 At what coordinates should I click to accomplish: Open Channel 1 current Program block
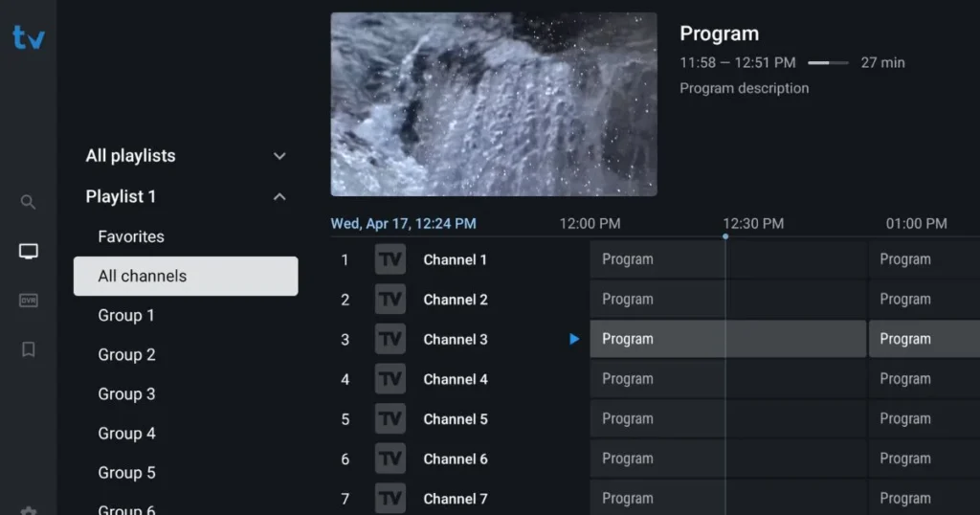pyautogui.click(x=728, y=259)
